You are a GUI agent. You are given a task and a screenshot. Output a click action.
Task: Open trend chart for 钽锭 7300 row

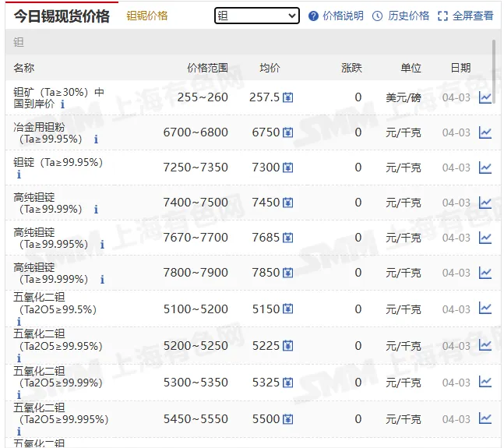485,168
